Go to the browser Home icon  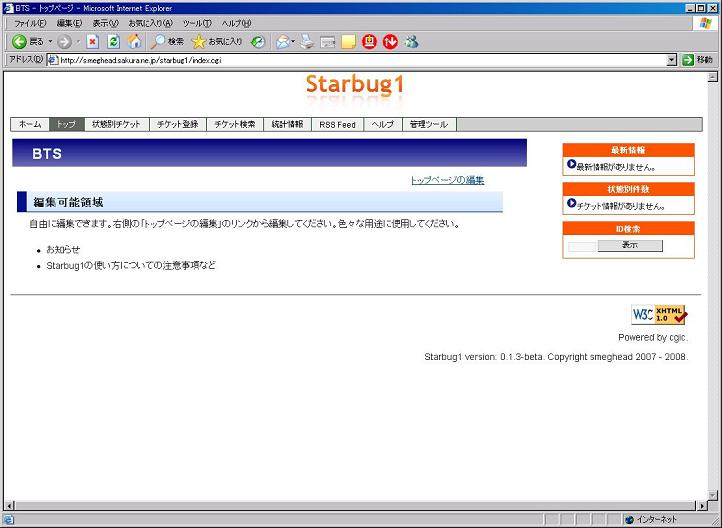click(134, 41)
